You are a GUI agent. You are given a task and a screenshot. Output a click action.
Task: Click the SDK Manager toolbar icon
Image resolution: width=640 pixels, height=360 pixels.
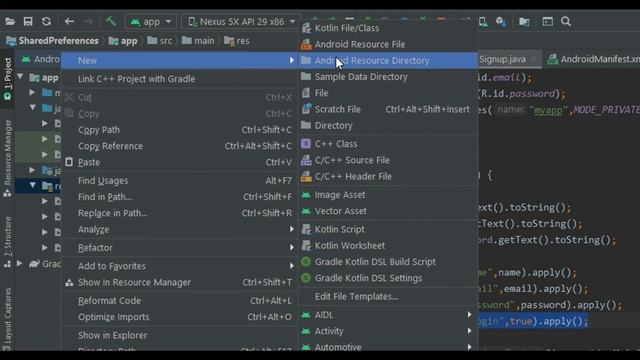[x=501, y=22]
